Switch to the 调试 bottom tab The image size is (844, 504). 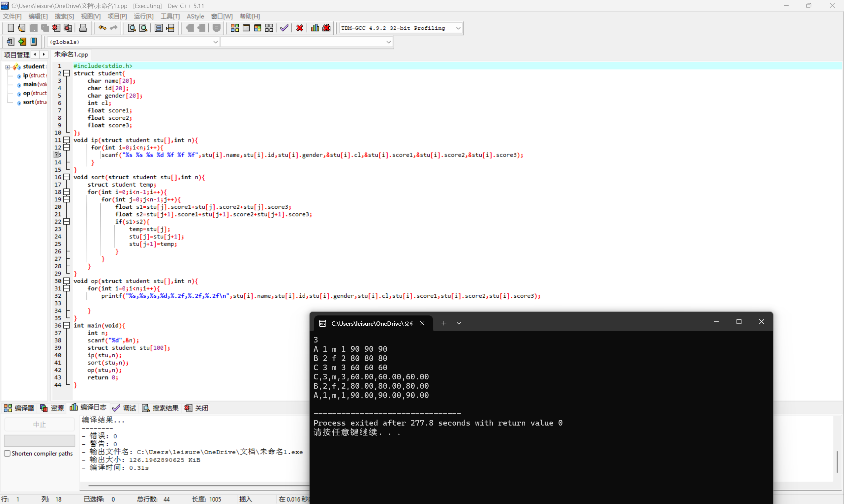129,408
